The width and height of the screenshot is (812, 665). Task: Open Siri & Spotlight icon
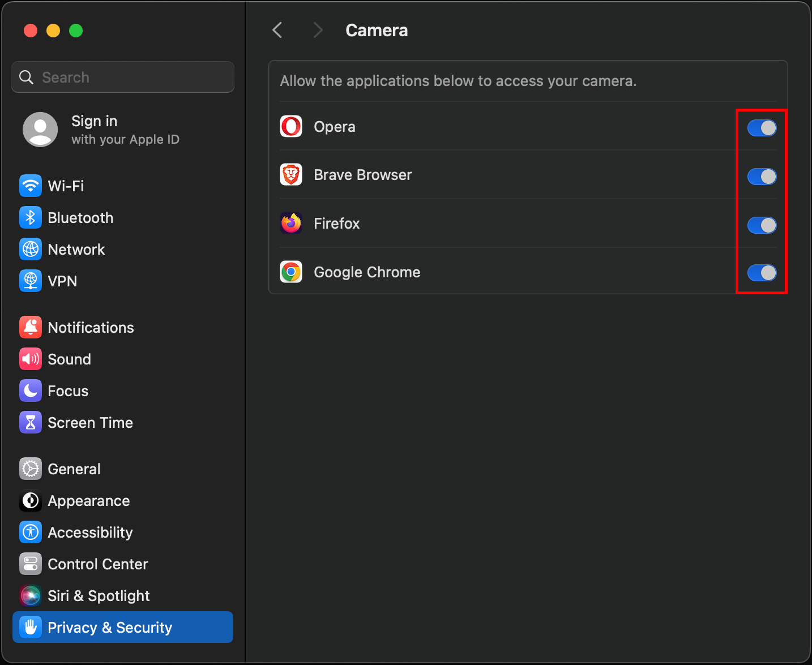(31, 595)
